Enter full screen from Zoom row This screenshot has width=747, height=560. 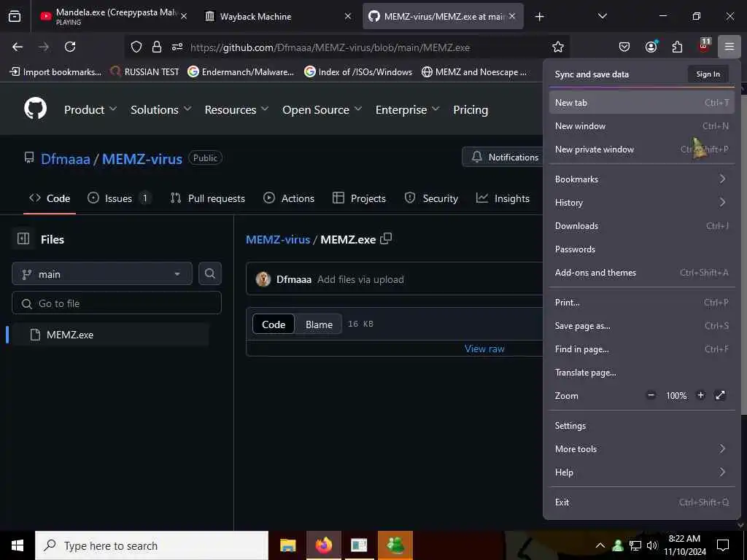click(x=720, y=395)
